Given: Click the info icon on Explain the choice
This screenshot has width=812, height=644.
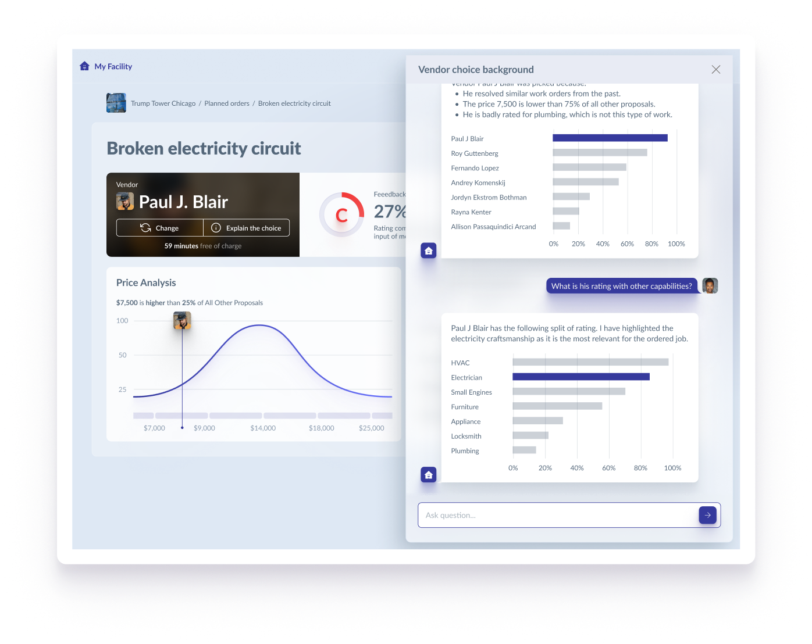Looking at the screenshot, I should click(216, 228).
